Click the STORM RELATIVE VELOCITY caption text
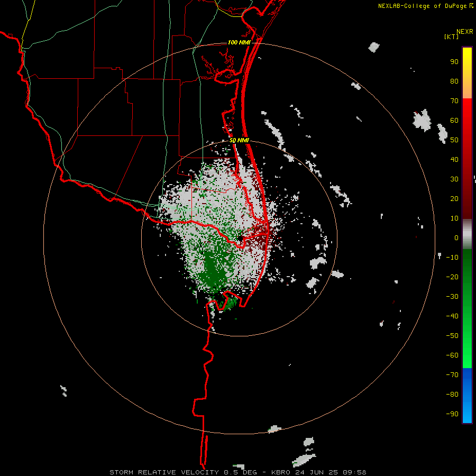The width and height of the screenshot is (476, 476). click(x=164, y=472)
